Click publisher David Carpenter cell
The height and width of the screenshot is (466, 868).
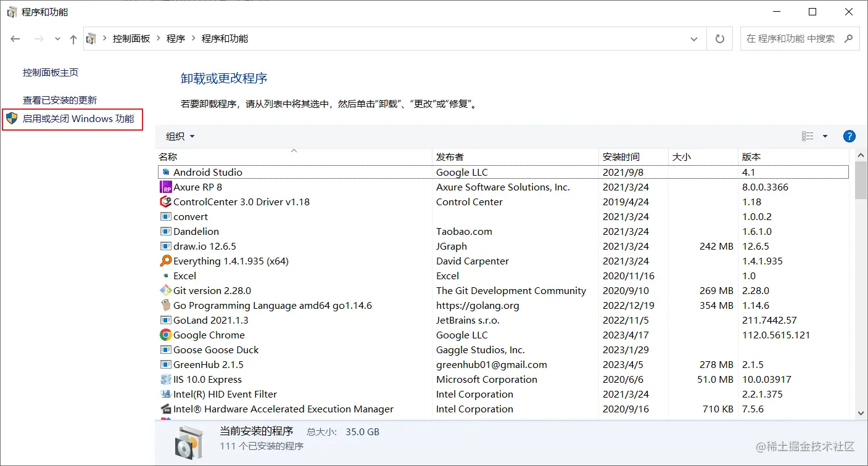[473, 261]
